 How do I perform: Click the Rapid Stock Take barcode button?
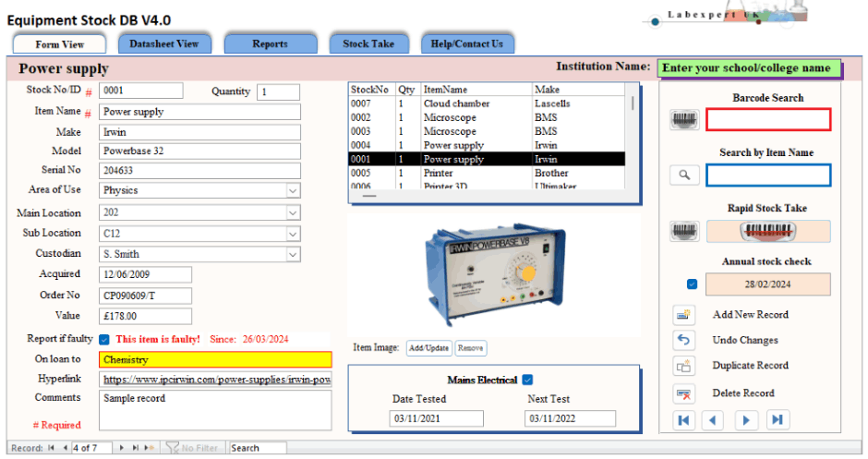(767, 231)
